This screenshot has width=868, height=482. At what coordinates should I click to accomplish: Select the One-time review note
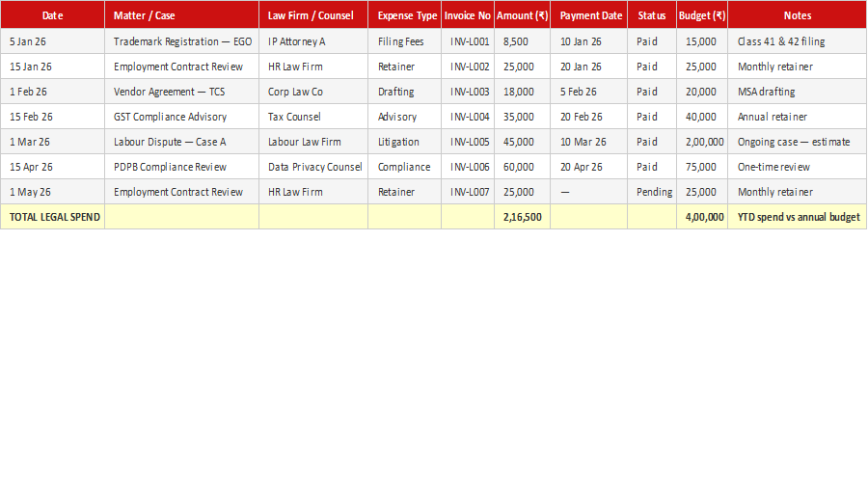798,167
